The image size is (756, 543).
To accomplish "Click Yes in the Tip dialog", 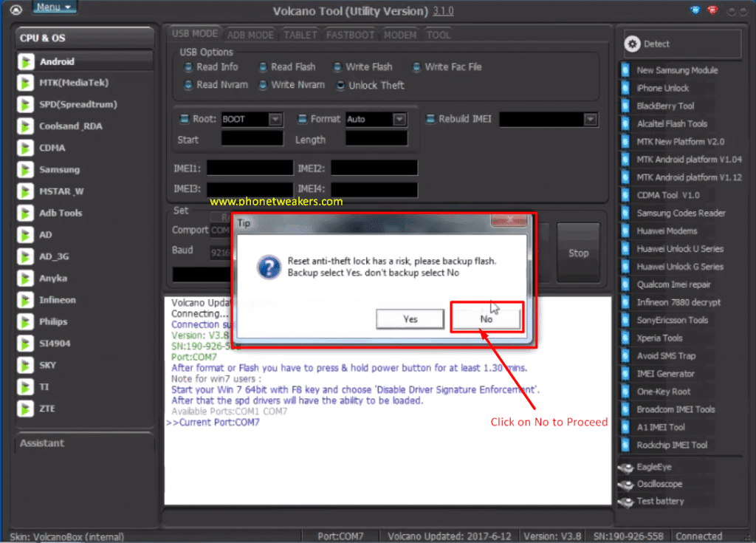I will 410,319.
